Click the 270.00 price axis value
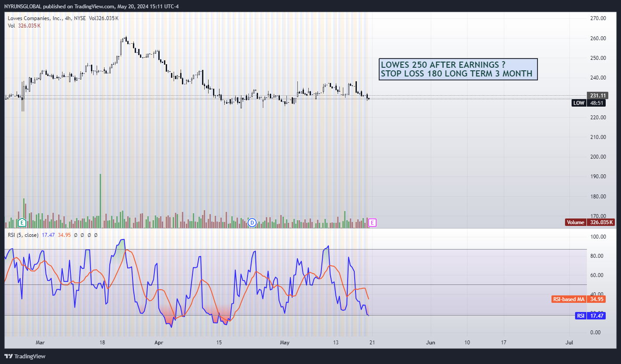 [598, 18]
